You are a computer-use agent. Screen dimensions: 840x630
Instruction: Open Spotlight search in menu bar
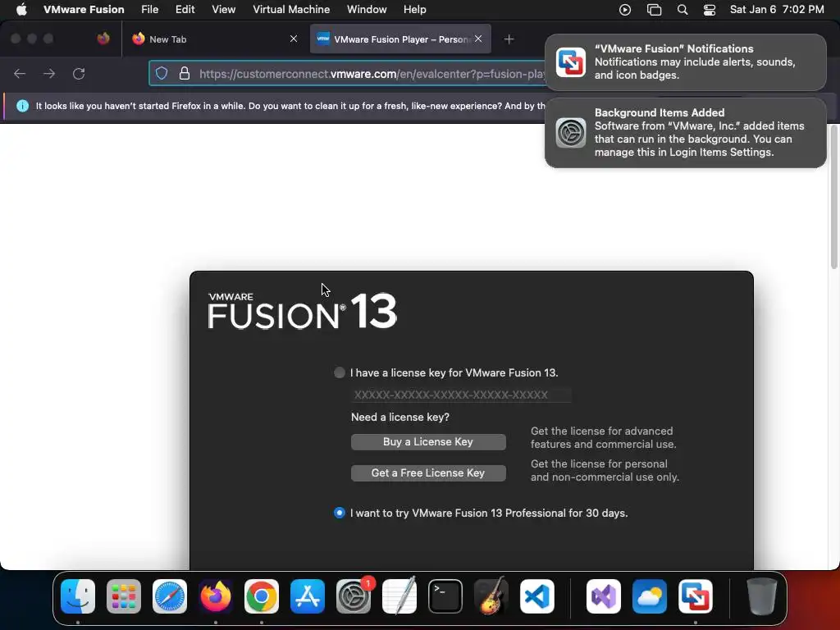coord(682,10)
